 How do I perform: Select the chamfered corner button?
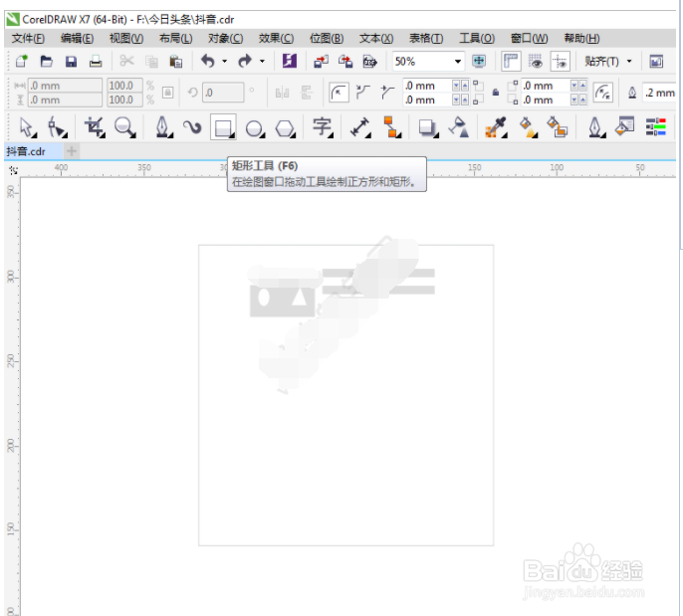pyautogui.click(x=386, y=93)
